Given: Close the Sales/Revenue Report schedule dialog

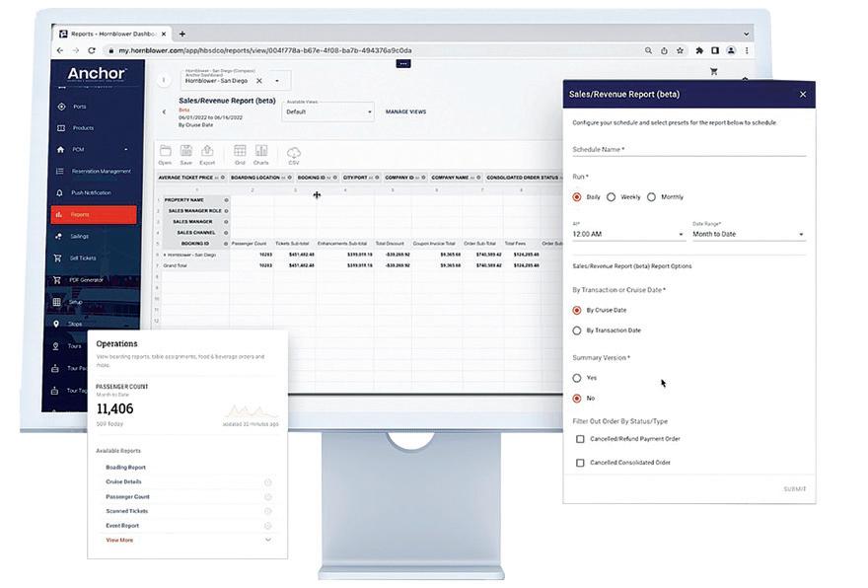Looking at the screenshot, I should pos(803,94).
